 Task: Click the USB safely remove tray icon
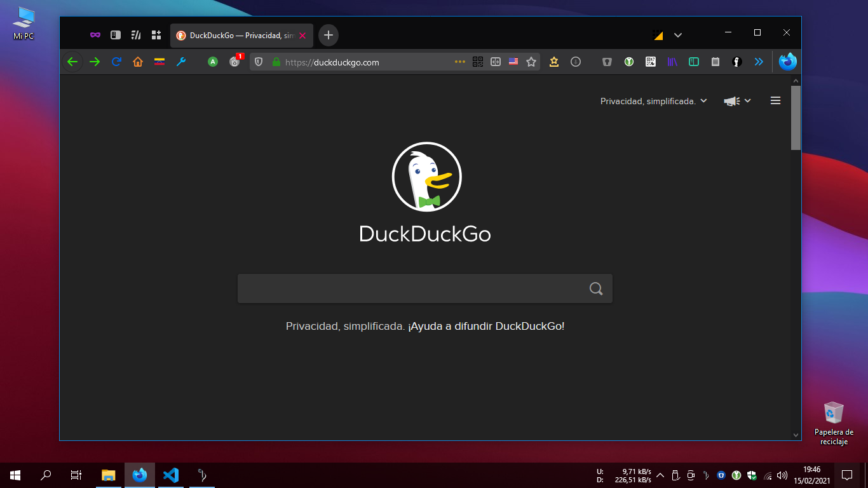tap(675, 475)
